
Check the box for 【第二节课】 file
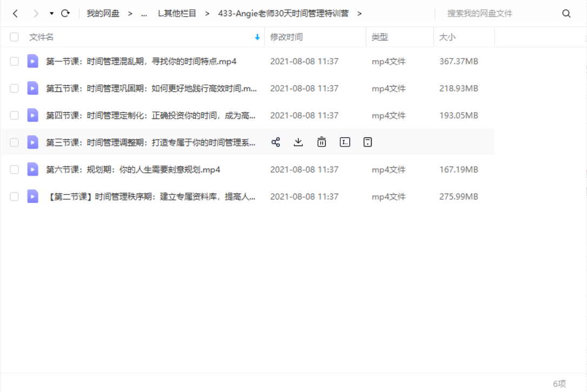point(14,196)
